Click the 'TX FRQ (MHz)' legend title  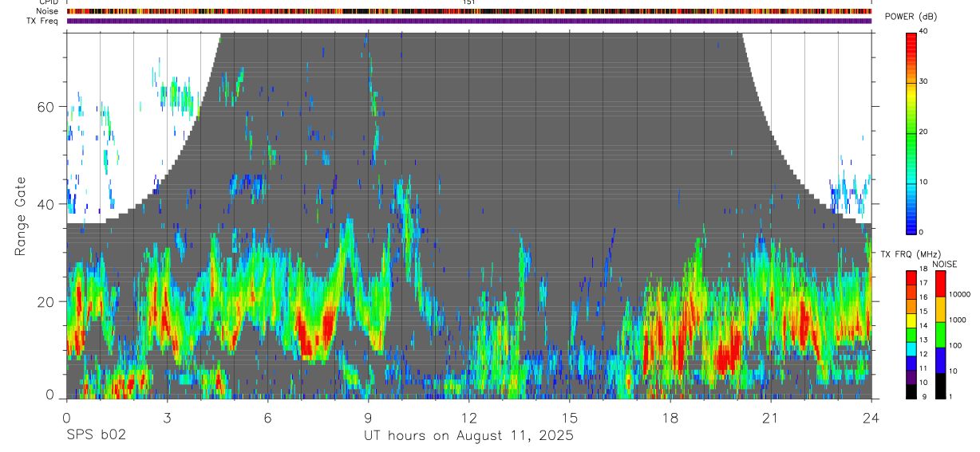point(911,254)
